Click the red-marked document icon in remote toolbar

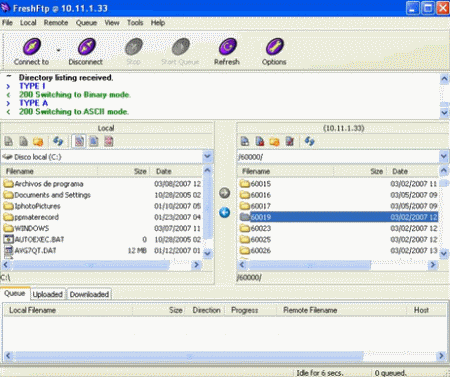coord(260,141)
